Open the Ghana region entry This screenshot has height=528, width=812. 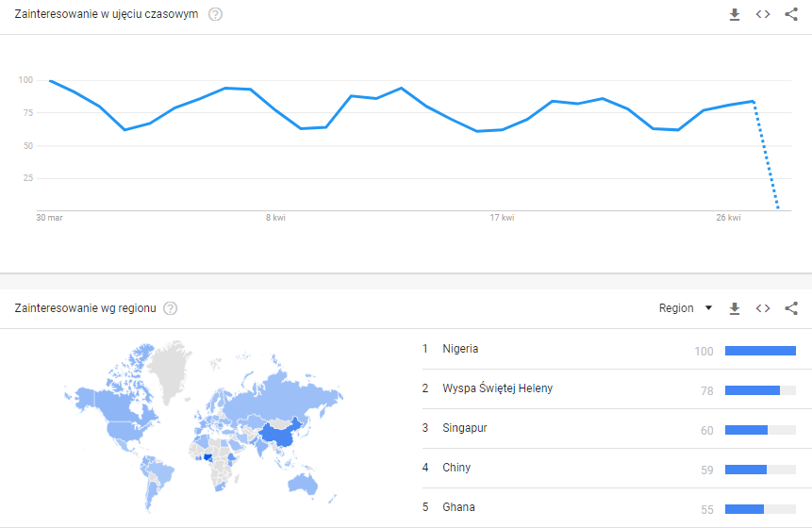click(x=458, y=507)
